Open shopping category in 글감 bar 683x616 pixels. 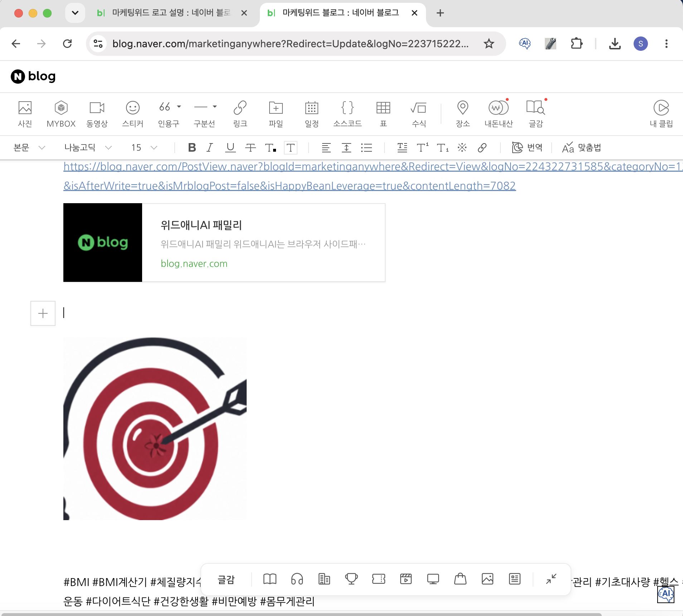[x=460, y=579]
